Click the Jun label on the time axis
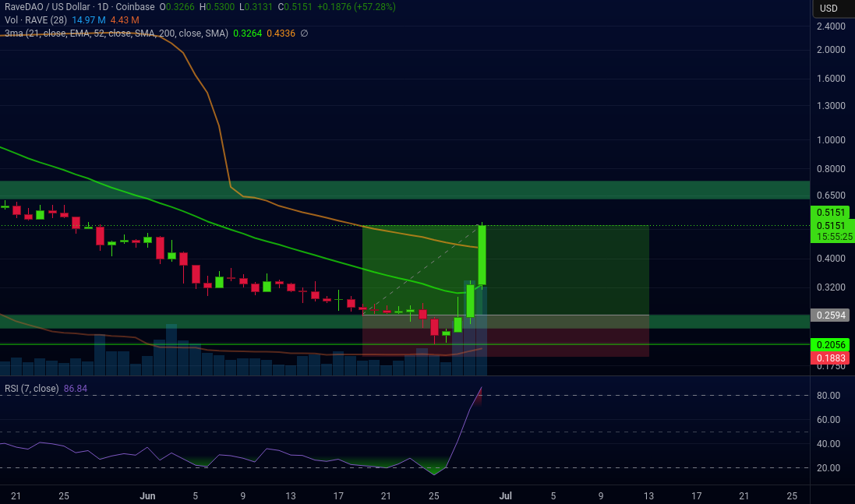Viewport: 855px width, 504px height. pos(147,496)
